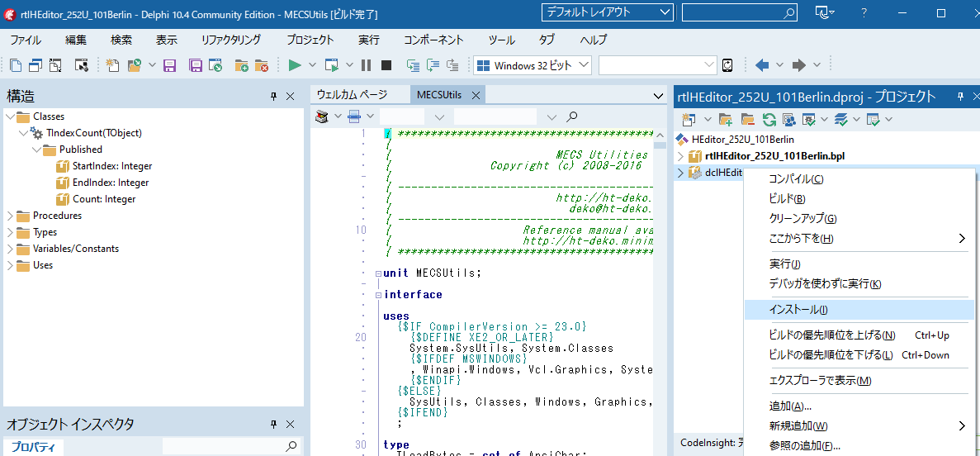Click the purple Save icon

170,65
